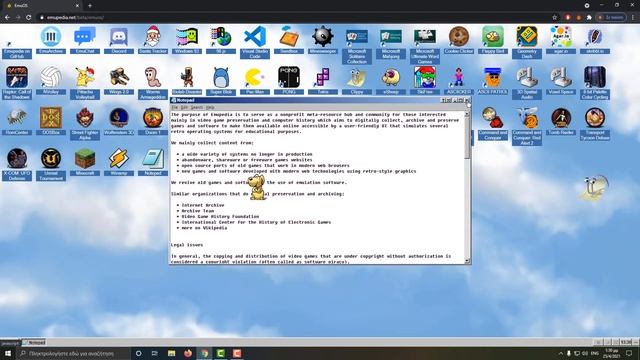Image resolution: width=640 pixels, height=360 pixels.
Task: Reload the page with browser refresh button
Action: 29,18
